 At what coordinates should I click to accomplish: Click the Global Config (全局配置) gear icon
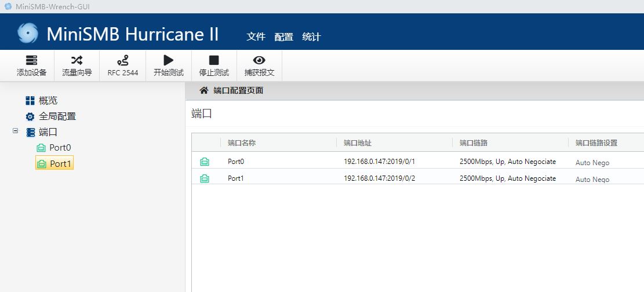(x=30, y=116)
